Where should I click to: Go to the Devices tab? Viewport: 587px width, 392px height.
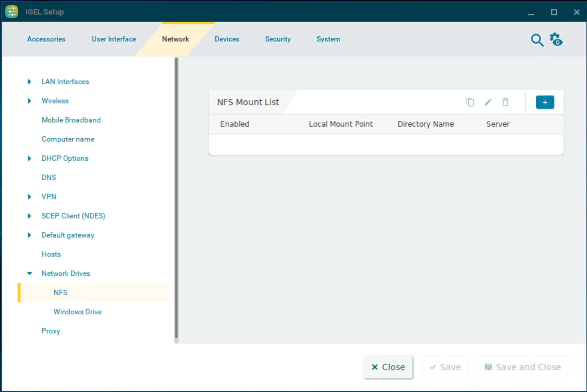(x=227, y=39)
